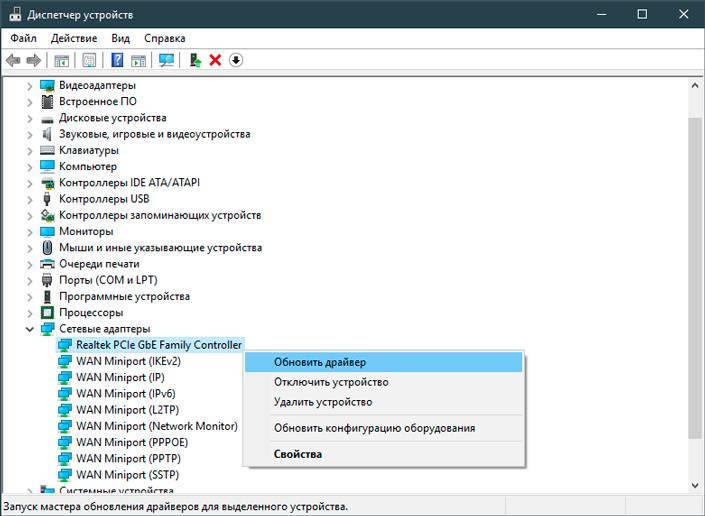Choose Удалить устройство in context menu
The height and width of the screenshot is (516, 705).
pos(384,402)
